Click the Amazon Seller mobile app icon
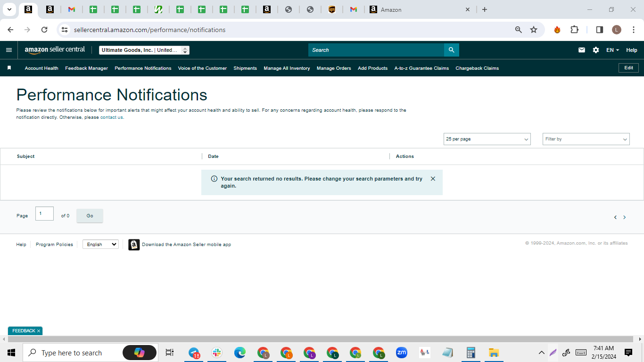644x362 pixels. [134, 245]
